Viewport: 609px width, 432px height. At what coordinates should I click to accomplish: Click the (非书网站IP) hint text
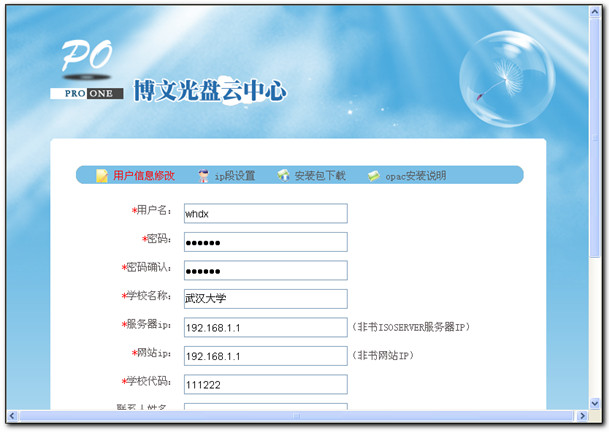pyautogui.click(x=383, y=355)
